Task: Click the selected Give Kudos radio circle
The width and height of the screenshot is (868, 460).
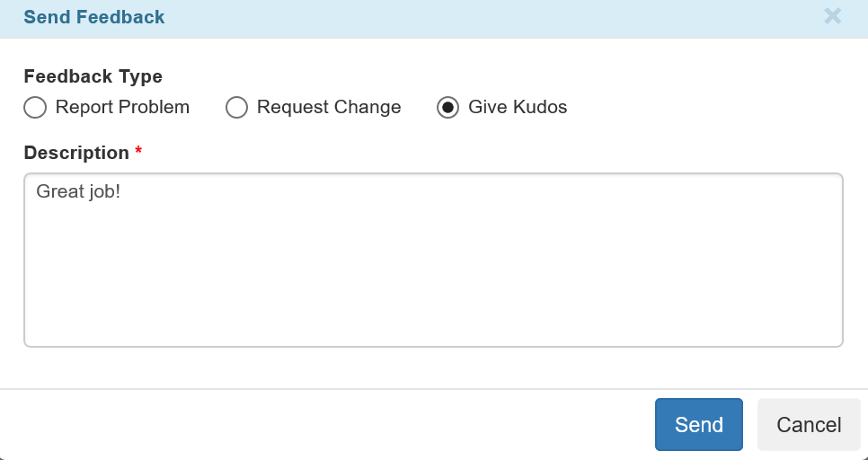Action: point(447,108)
